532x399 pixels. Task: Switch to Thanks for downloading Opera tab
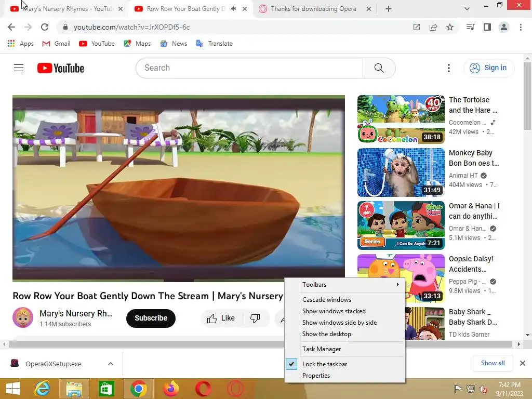click(x=313, y=9)
